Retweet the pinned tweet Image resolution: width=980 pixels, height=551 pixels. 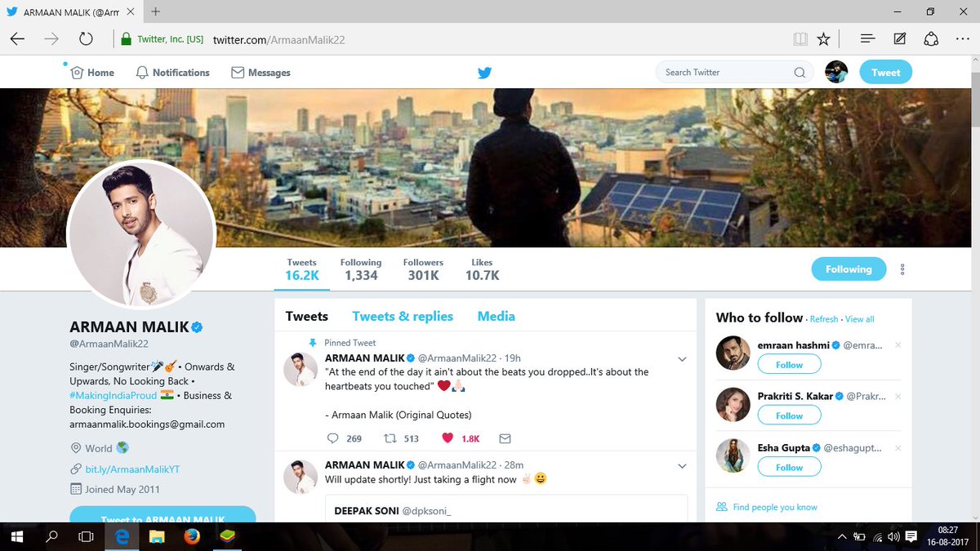pos(390,438)
